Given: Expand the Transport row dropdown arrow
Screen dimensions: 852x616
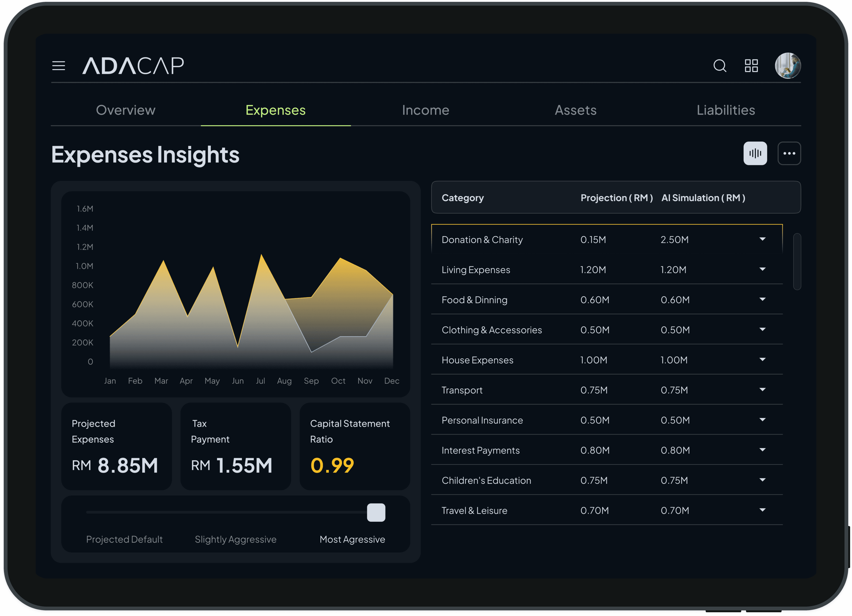Looking at the screenshot, I should click(762, 390).
